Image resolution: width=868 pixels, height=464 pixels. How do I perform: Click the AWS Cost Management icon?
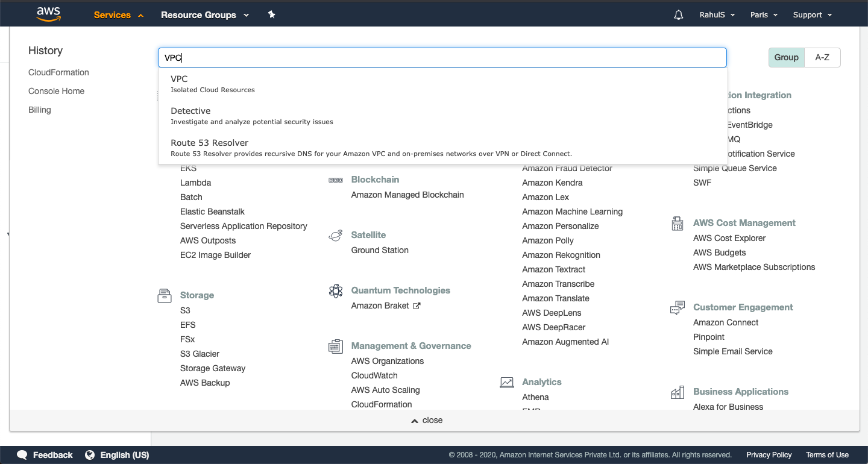pos(678,224)
